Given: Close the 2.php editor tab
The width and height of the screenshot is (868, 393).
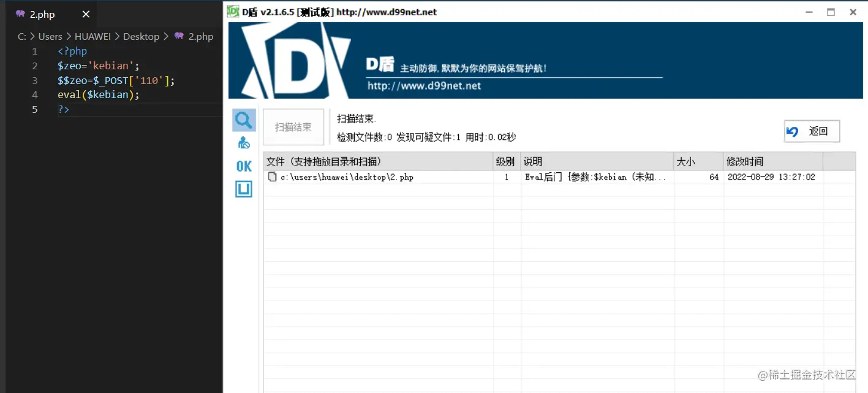Looking at the screenshot, I should point(86,14).
